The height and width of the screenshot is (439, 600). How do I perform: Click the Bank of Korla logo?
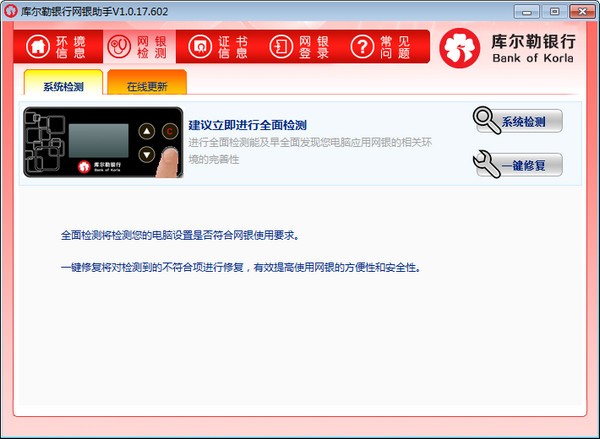click(459, 48)
